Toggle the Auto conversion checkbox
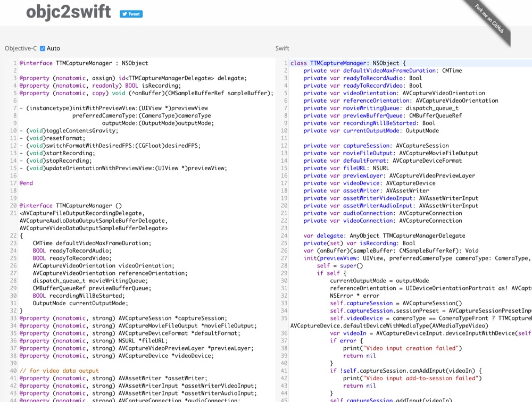 pos(41,48)
